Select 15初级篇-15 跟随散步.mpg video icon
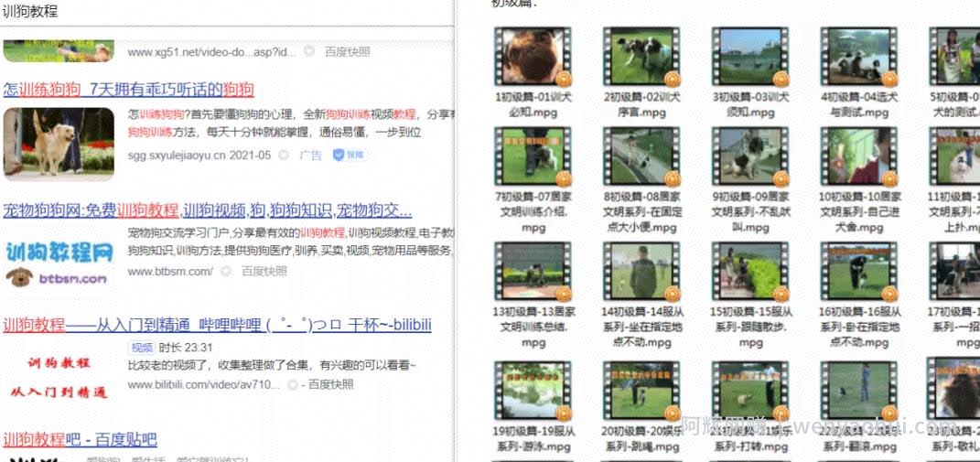This screenshot has width=980, height=462. pyautogui.click(x=750, y=272)
